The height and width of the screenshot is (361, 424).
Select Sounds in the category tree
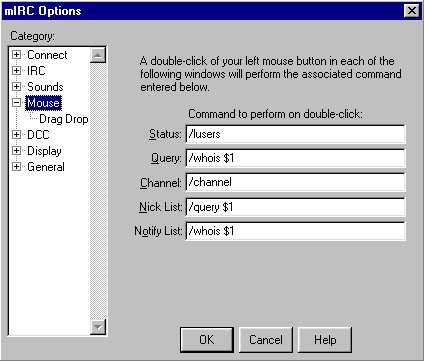[x=45, y=87]
